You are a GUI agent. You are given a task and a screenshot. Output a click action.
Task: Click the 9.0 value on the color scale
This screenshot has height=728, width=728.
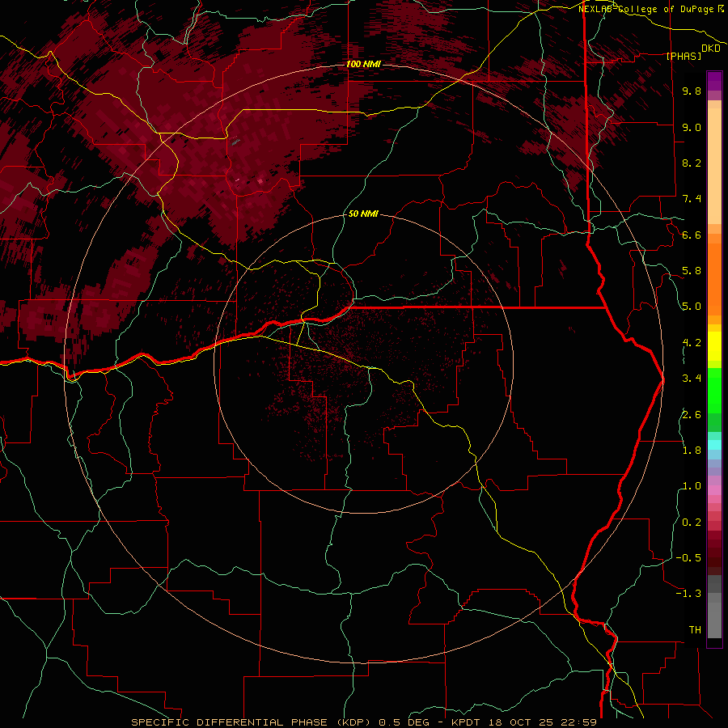pyautogui.click(x=692, y=127)
